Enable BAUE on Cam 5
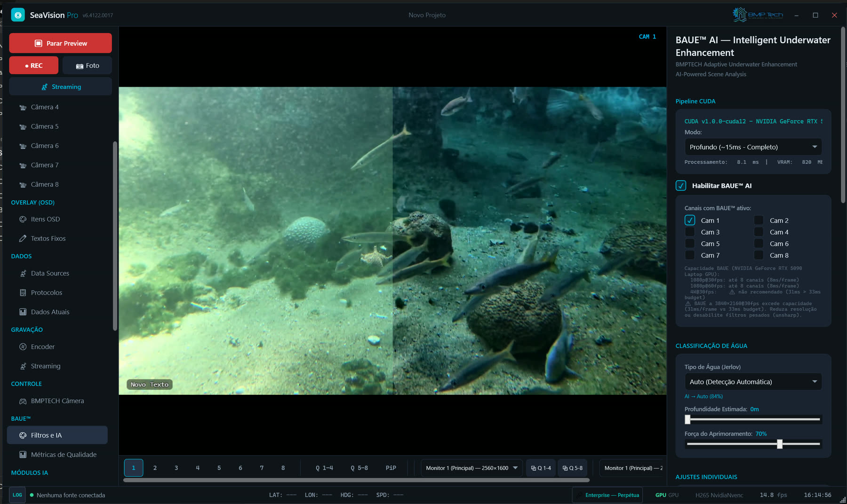The width and height of the screenshot is (847, 504). point(690,244)
